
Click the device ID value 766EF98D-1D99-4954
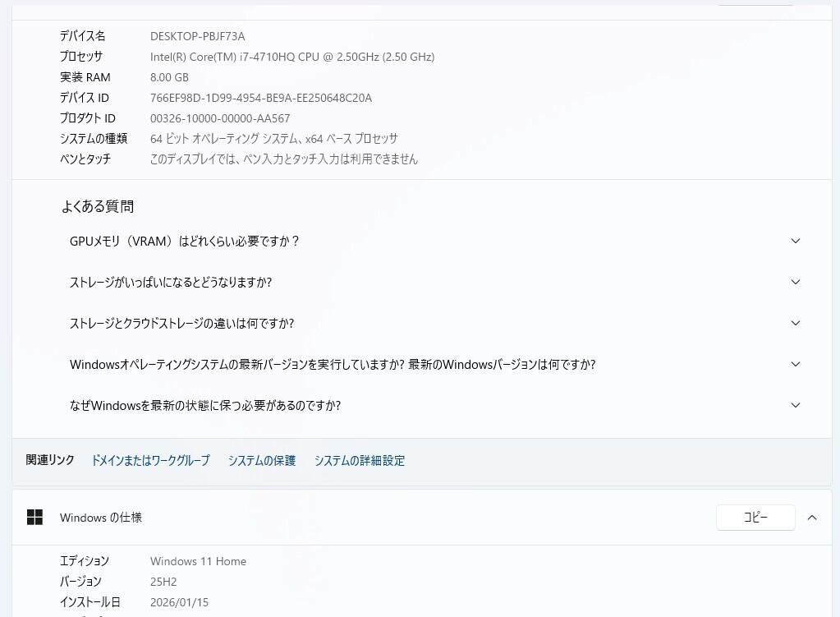(x=261, y=98)
